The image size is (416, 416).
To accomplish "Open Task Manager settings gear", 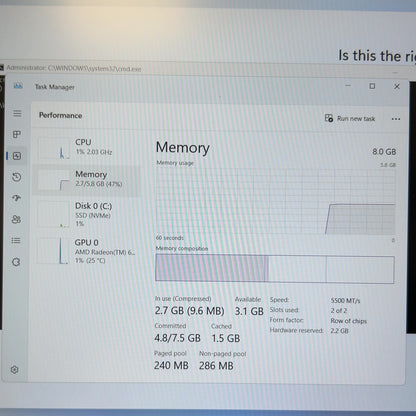I will coord(14,369).
